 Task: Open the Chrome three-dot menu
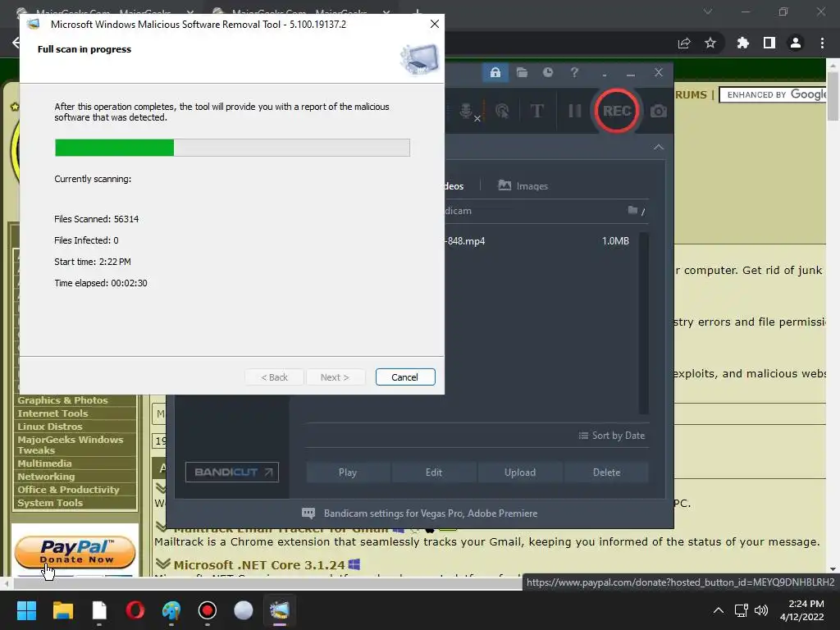tap(822, 43)
